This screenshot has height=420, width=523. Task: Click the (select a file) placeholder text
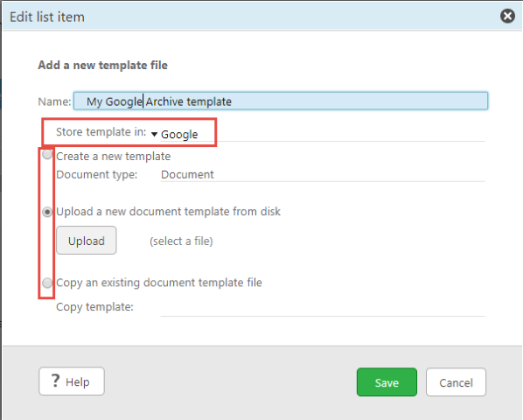(181, 241)
